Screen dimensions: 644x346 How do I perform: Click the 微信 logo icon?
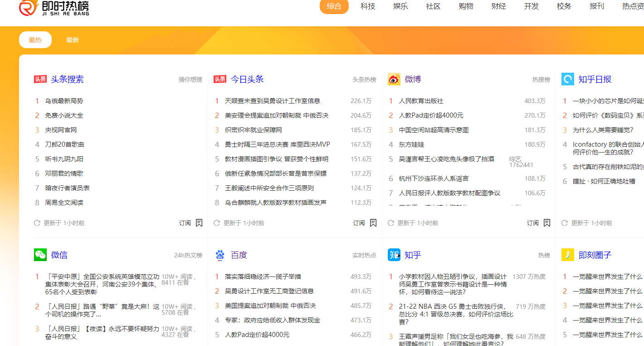[x=40, y=255]
